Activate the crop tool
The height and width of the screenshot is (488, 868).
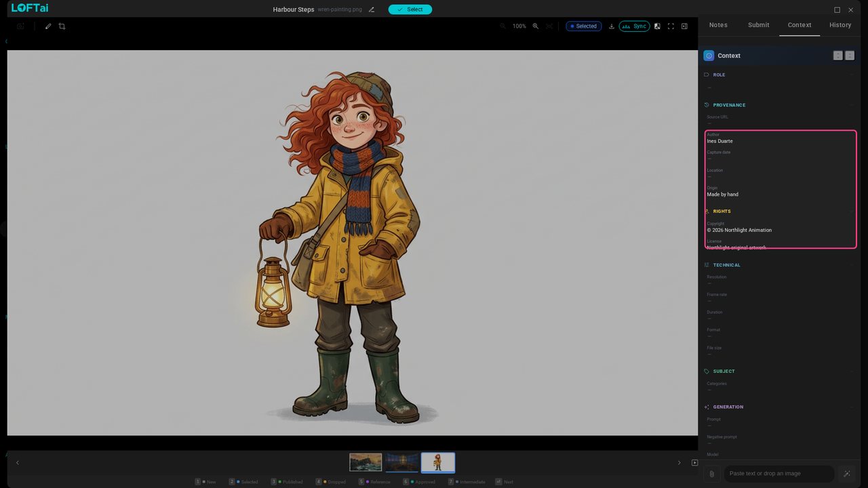[x=62, y=26]
